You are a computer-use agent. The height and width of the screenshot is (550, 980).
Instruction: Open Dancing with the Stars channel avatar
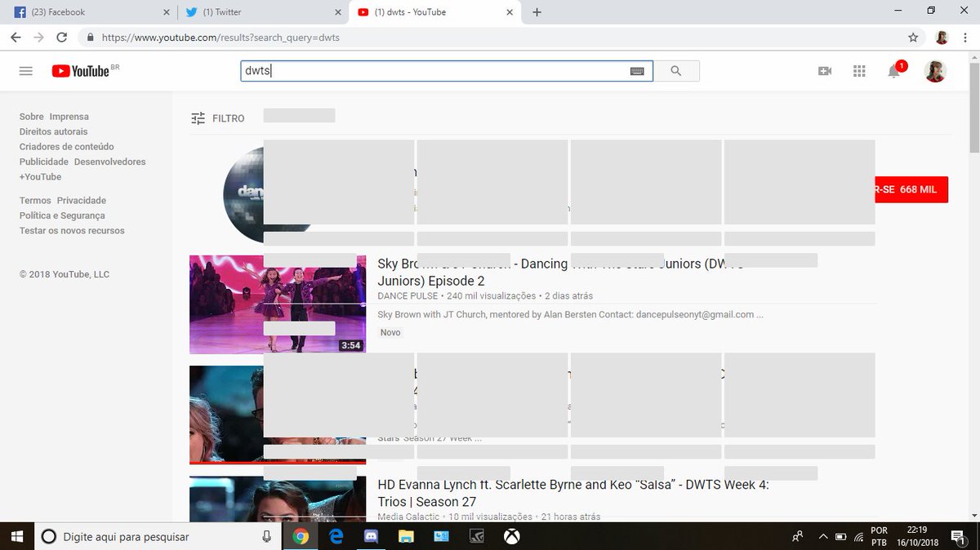[243, 194]
